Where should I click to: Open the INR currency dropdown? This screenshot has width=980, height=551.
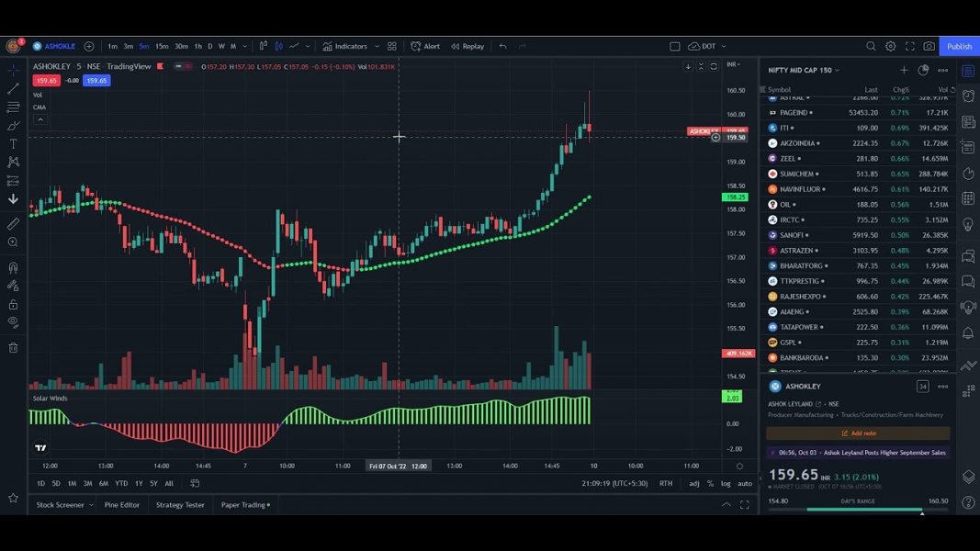(733, 64)
